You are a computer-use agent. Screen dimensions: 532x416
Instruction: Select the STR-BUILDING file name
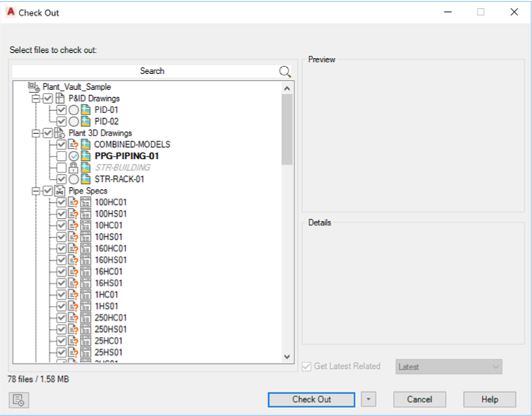[x=122, y=167]
